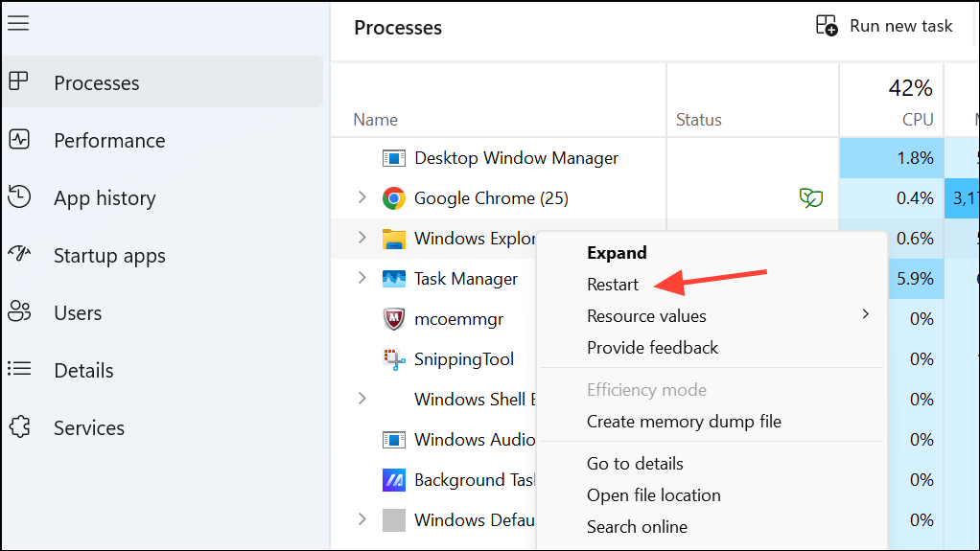The height and width of the screenshot is (551, 980).
Task: Select the Desktop Window Manager row
Action: coord(516,158)
